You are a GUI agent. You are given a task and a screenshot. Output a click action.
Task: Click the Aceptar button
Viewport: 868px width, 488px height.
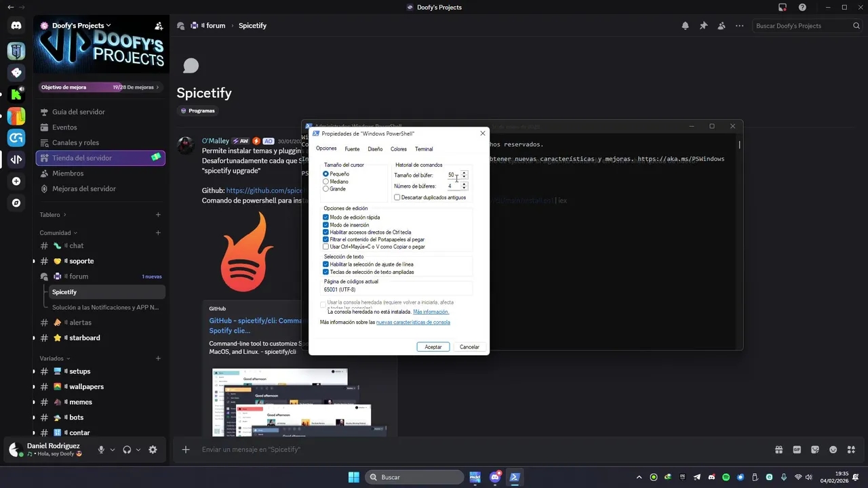pos(433,346)
